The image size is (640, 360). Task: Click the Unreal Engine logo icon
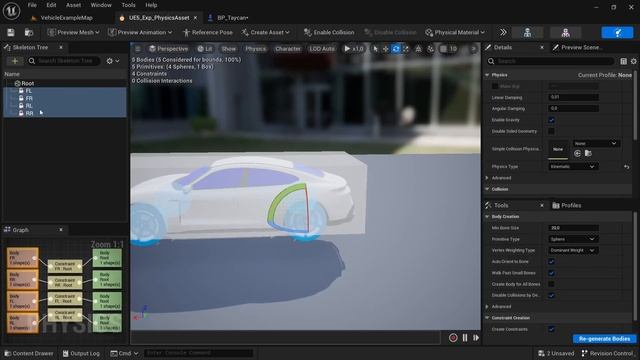pyautogui.click(x=11, y=11)
